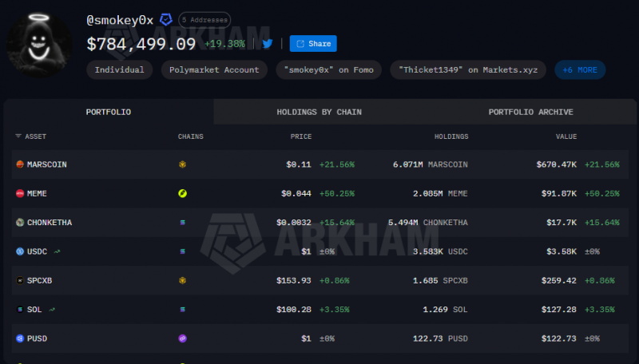This screenshot has height=364, width=639.
Task: Click the SOL token icon
Action: pos(19,310)
